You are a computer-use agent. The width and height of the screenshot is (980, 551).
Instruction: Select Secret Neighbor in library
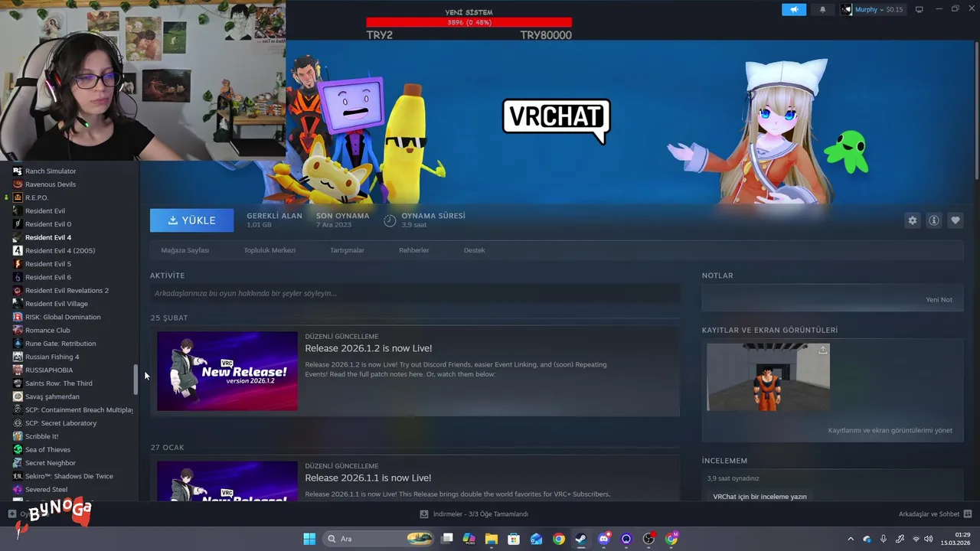coord(51,463)
